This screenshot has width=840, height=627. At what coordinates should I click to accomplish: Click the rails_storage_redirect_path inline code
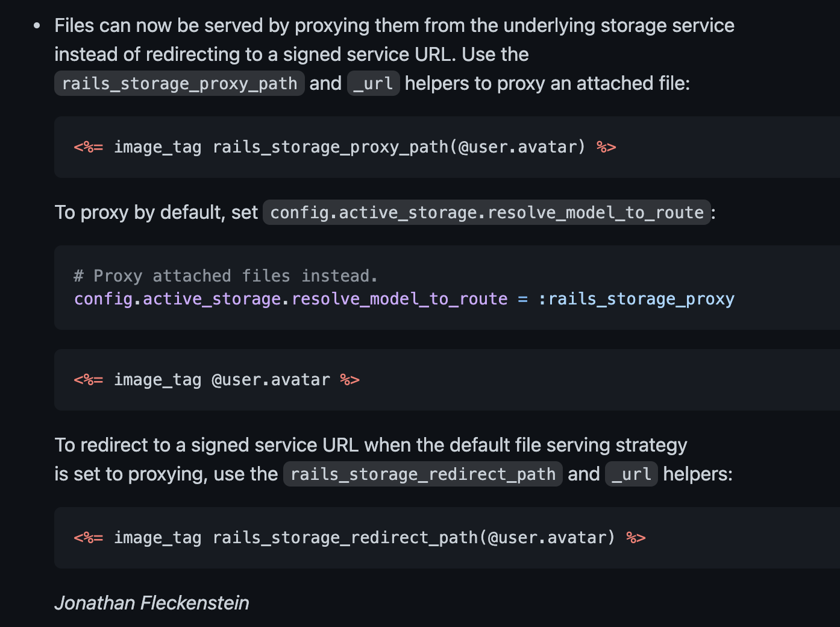(422, 474)
